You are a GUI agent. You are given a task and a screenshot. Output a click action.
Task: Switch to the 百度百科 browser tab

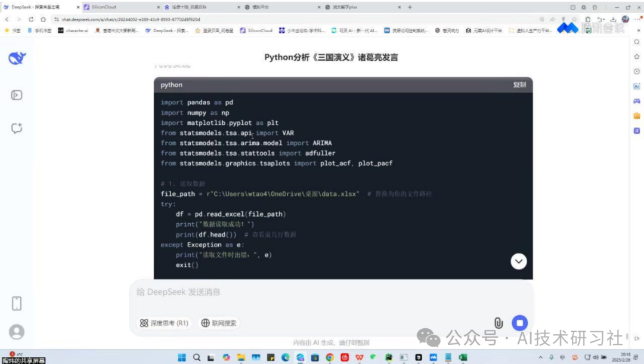point(202,7)
